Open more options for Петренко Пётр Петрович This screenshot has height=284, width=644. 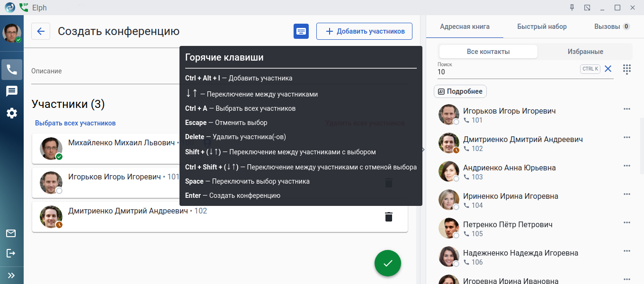[627, 223]
